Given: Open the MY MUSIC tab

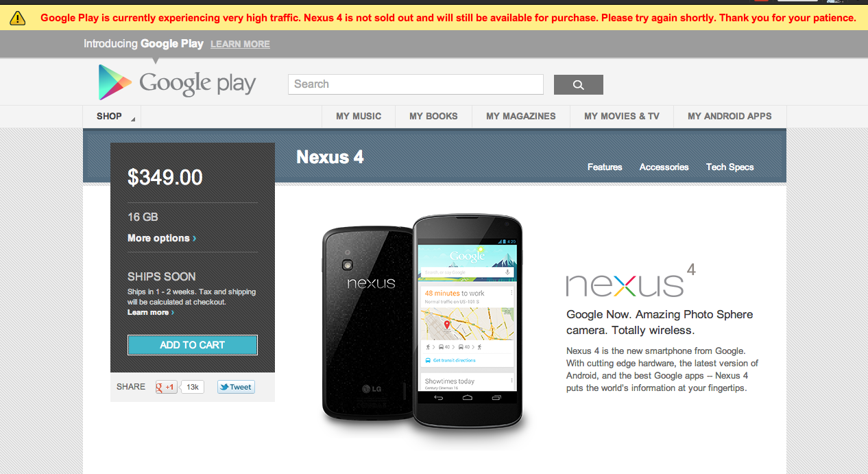Looking at the screenshot, I should (359, 117).
